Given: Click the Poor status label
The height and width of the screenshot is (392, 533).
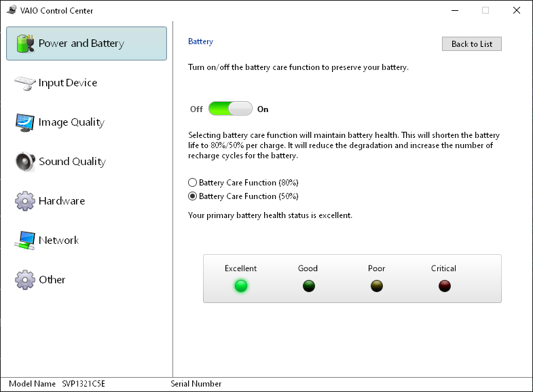Looking at the screenshot, I should tap(377, 268).
